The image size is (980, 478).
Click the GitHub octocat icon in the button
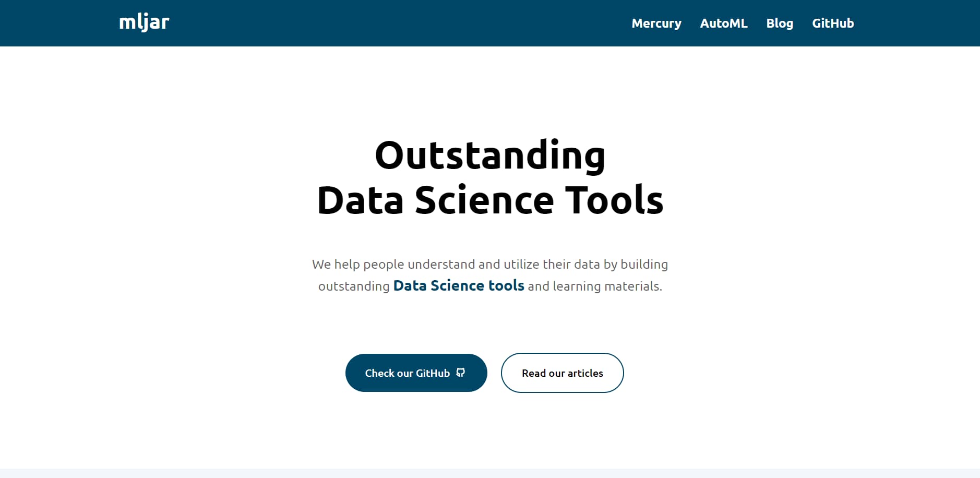coord(460,373)
